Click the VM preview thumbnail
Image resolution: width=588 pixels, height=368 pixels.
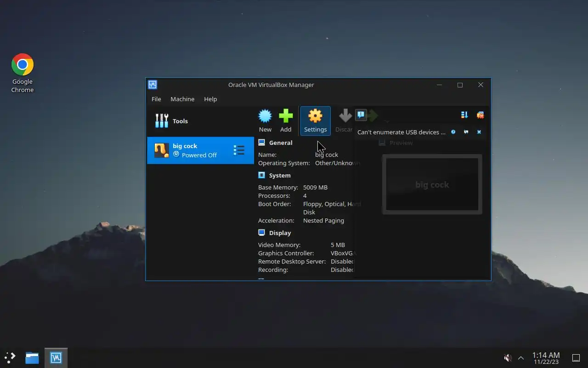coord(432,184)
